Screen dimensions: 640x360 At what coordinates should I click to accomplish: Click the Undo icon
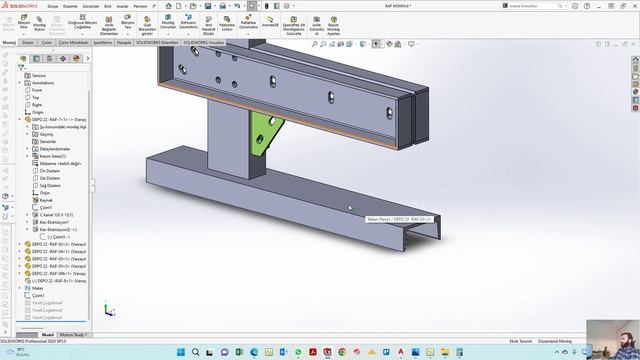point(237,6)
